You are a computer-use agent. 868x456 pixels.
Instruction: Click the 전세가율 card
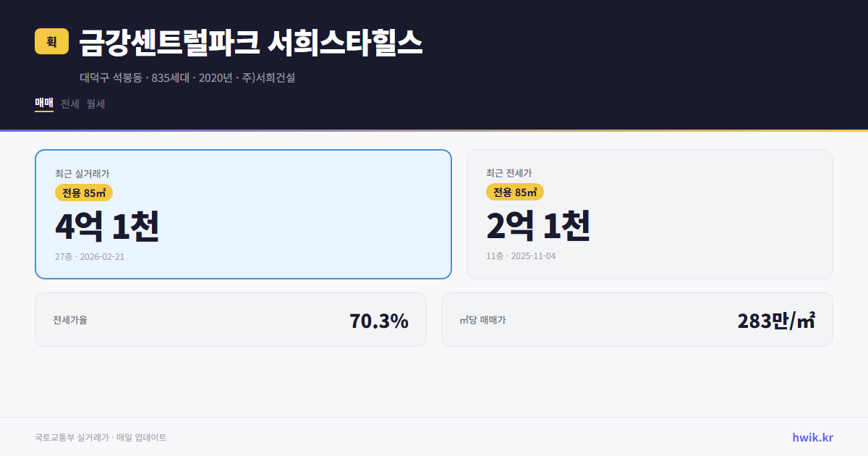click(x=231, y=319)
